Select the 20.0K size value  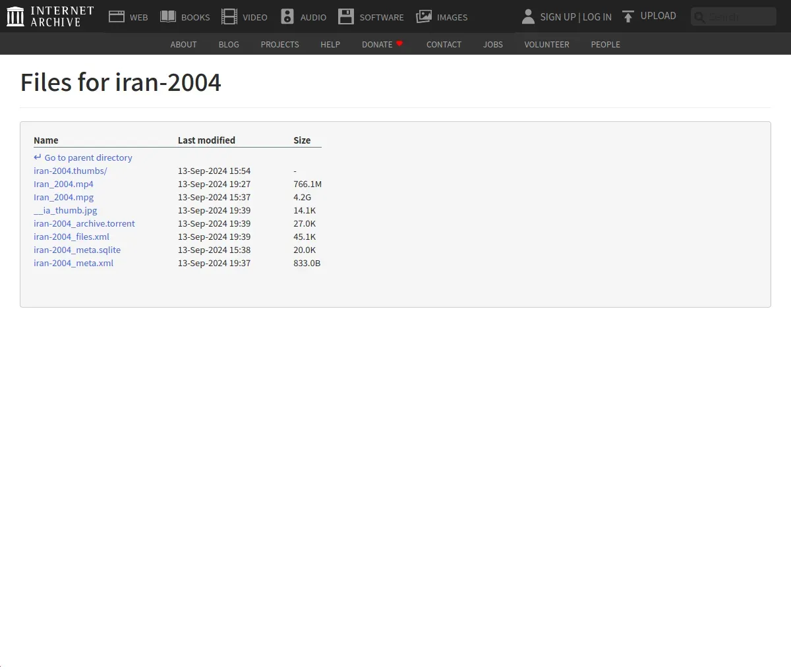[305, 250]
